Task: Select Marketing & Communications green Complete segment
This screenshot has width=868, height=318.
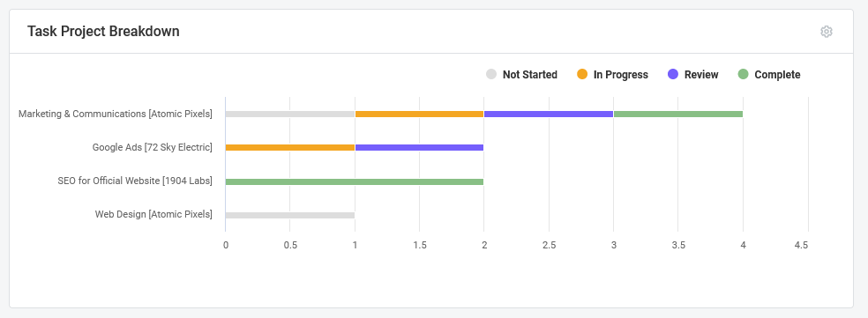Action: 678,114
